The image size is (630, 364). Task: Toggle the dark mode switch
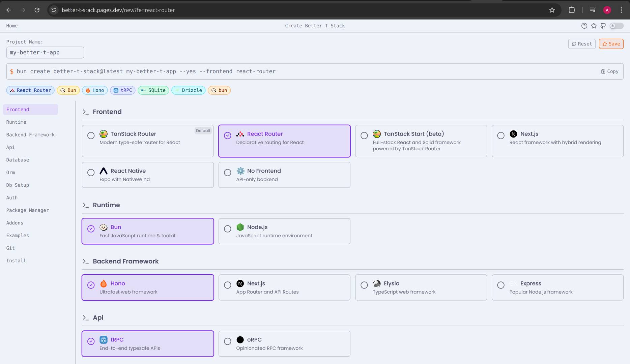pos(617,26)
